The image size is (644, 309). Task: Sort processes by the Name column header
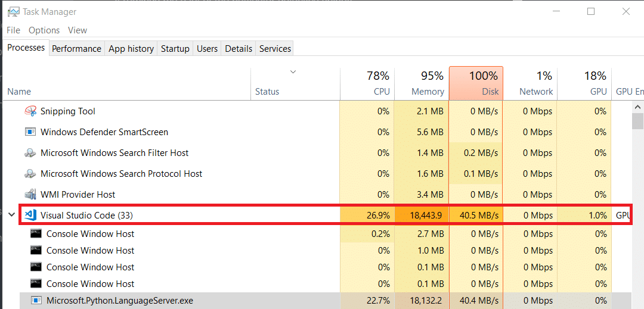tap(126, 83)
